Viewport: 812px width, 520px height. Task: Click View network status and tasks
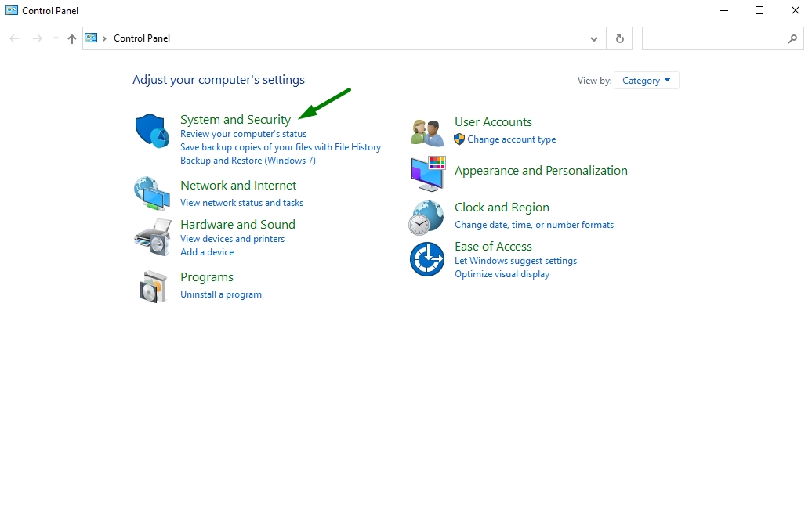pyautogui.click(x=242, y=203)
